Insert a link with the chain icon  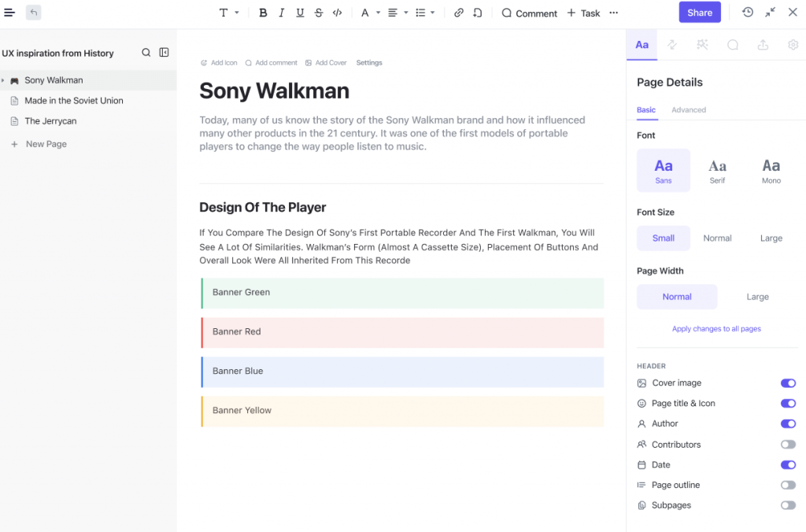click(x=459, y=13)
